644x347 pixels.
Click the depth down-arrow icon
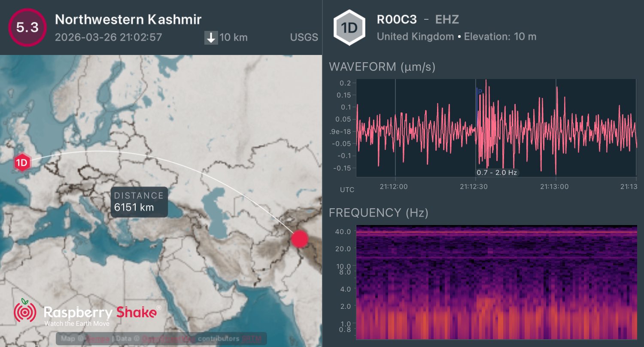pyautogui.click(x=211, y=38)
